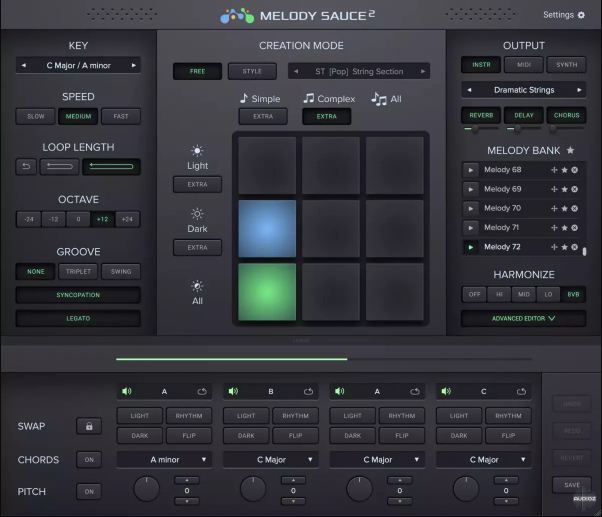Open the A minor chord dropdown
The image size is (602, 517).
[164, 459]
